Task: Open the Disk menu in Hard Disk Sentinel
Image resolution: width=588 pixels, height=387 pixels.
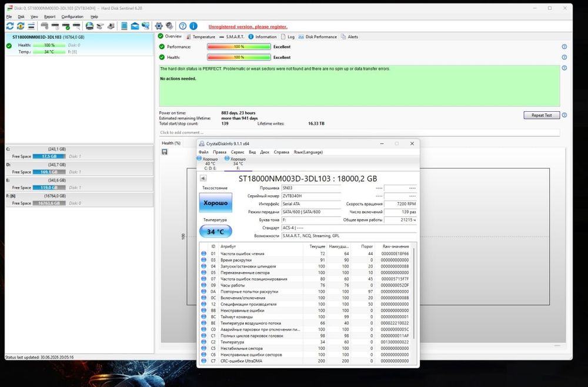Action: pyautogui.click(x=21, y=17)
